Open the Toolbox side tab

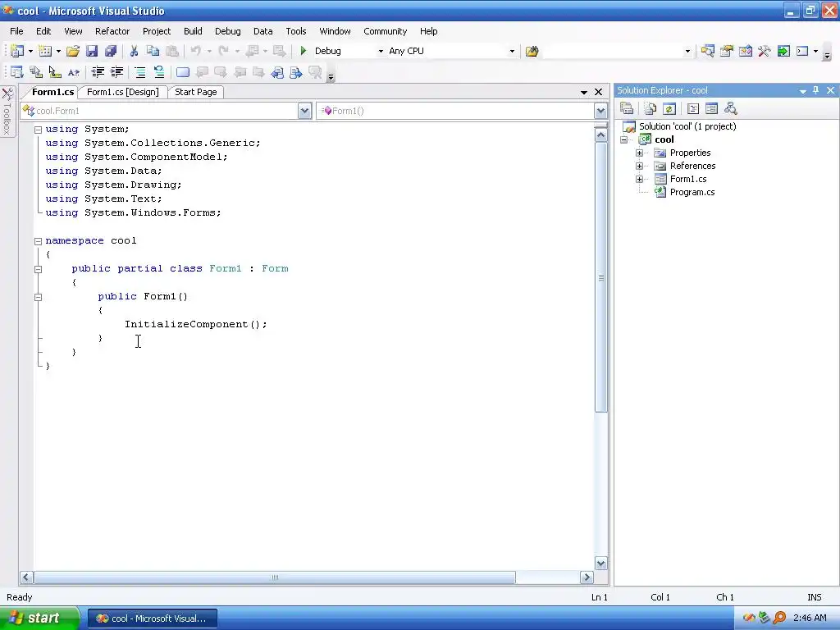[x=7, y=112]
